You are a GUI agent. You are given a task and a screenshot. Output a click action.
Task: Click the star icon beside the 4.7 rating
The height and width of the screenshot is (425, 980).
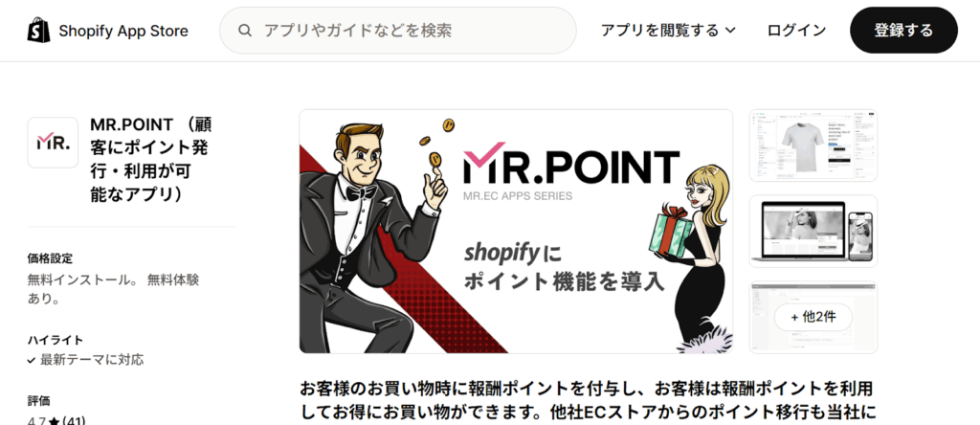pos(54,421)
